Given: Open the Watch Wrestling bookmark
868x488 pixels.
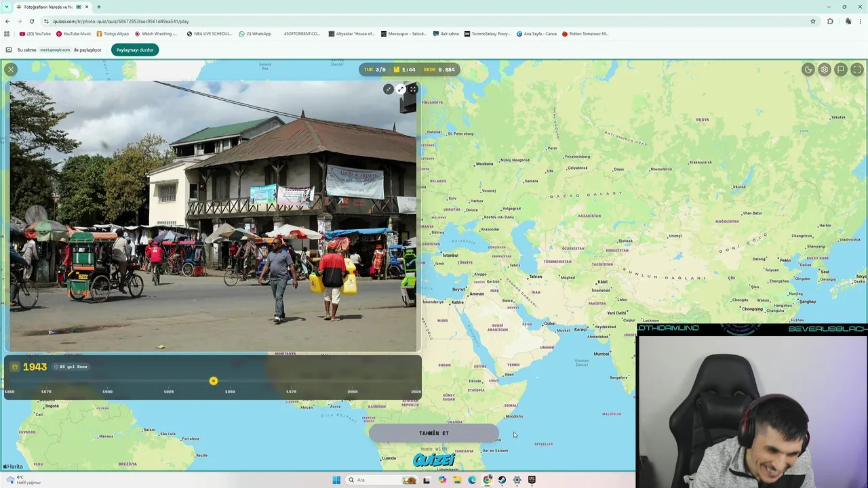Looking at the screenshot, I should click(156, 33).
